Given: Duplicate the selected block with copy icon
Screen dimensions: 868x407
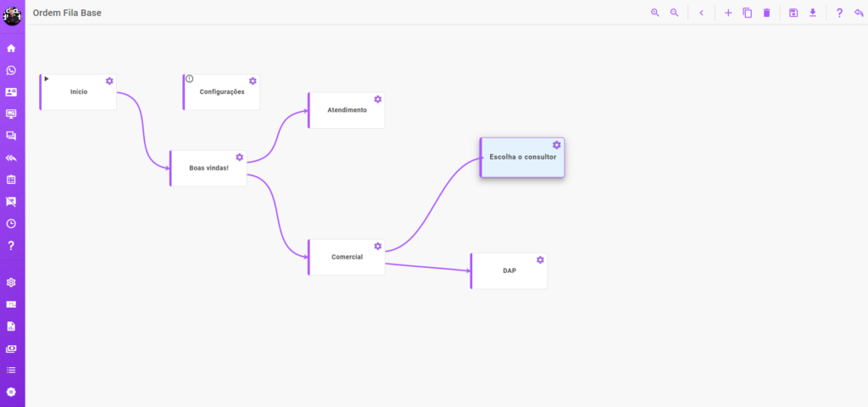Looking at the screenshot, I should coord(748,13).
